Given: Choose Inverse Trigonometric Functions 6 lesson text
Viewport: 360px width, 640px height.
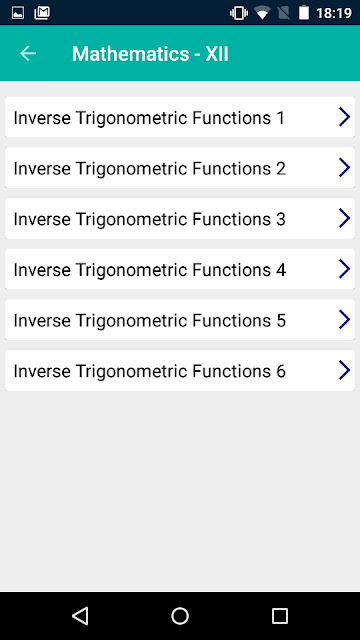Looking at the screenshot, I should [x=149, y=371].
